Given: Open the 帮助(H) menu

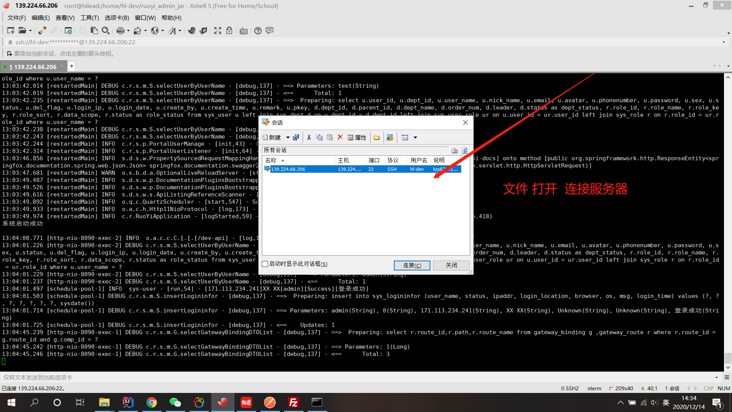Looking at the screenshot, I should (x=171, y=18).
